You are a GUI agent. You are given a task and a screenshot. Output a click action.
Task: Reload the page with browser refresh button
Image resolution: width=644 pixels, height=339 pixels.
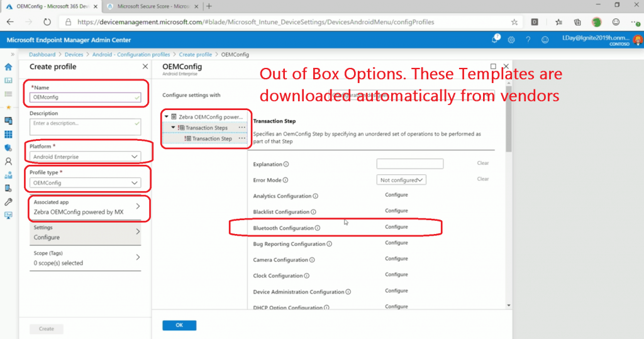click(x=47, y=22)
